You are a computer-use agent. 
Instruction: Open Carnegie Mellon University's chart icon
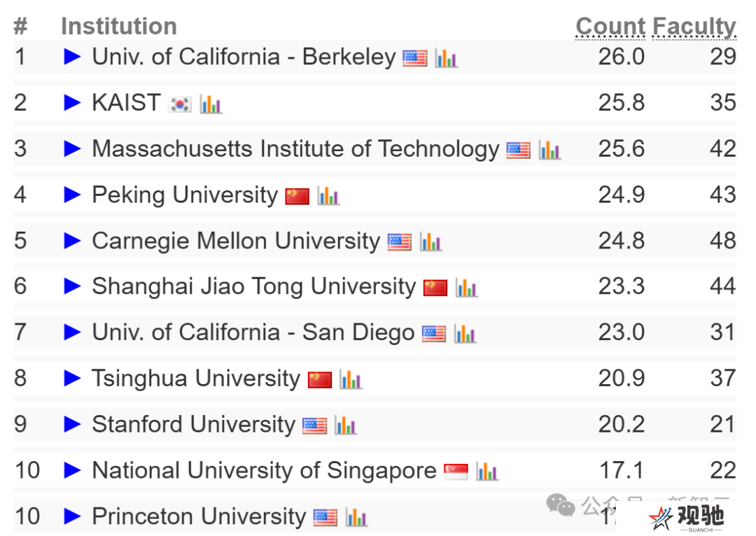point(430,242)
